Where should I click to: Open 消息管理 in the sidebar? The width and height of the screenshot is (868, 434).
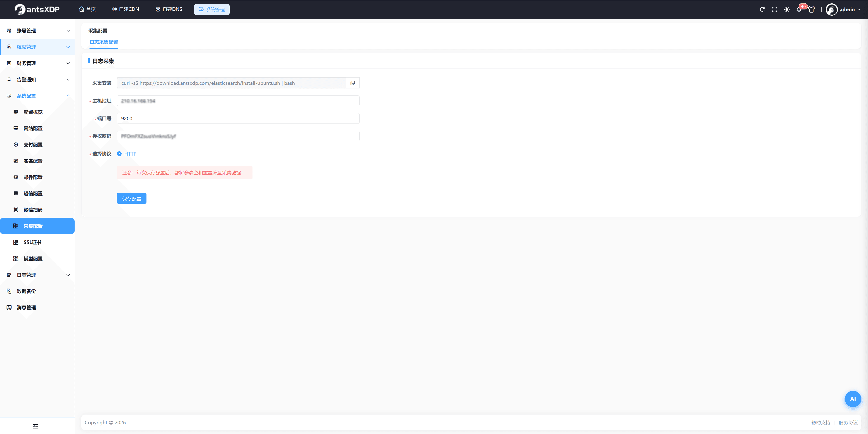tap(37, 308)
